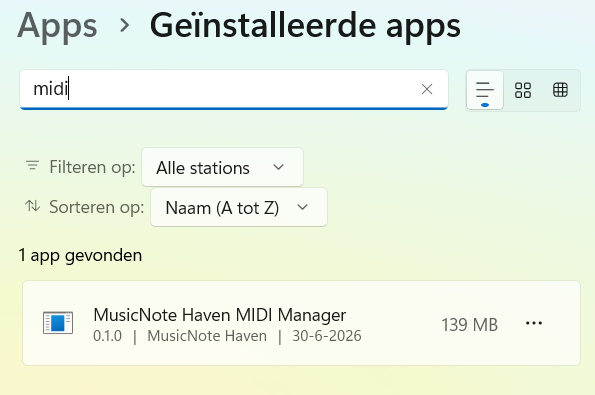Switch to grid view layout
Screen dimensions: 595x395
click(523, 90)
